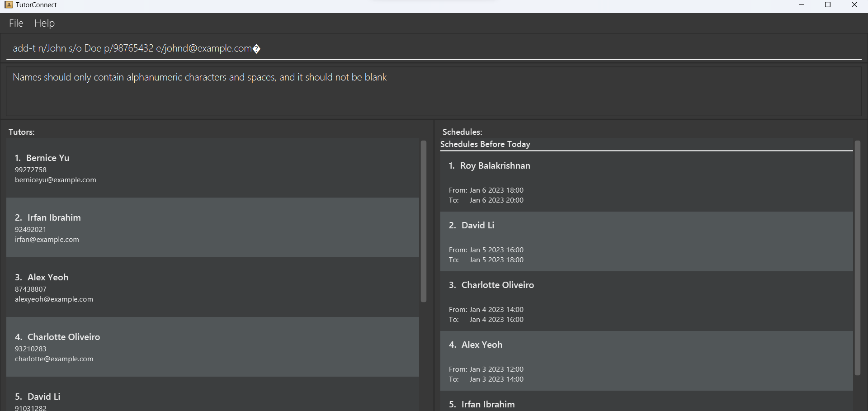
Task: Click From: Jan 4 2023 14:00 time
Action: (x=486, y=310)
